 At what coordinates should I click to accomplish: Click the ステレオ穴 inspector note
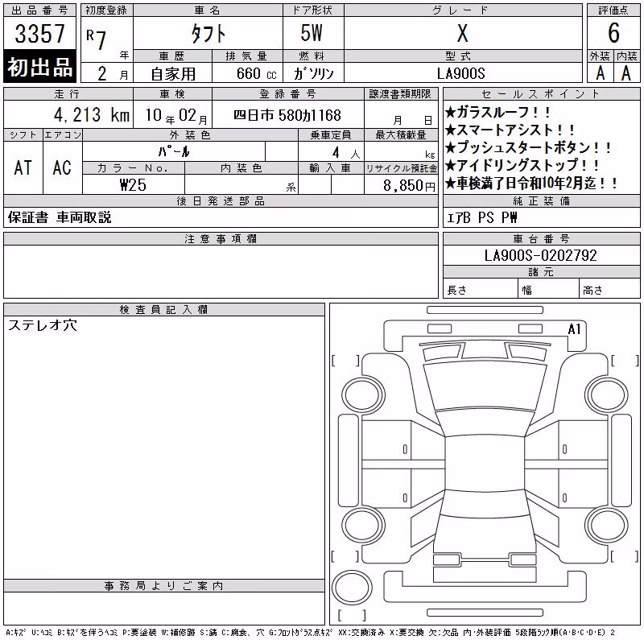[x=43, y=325]
